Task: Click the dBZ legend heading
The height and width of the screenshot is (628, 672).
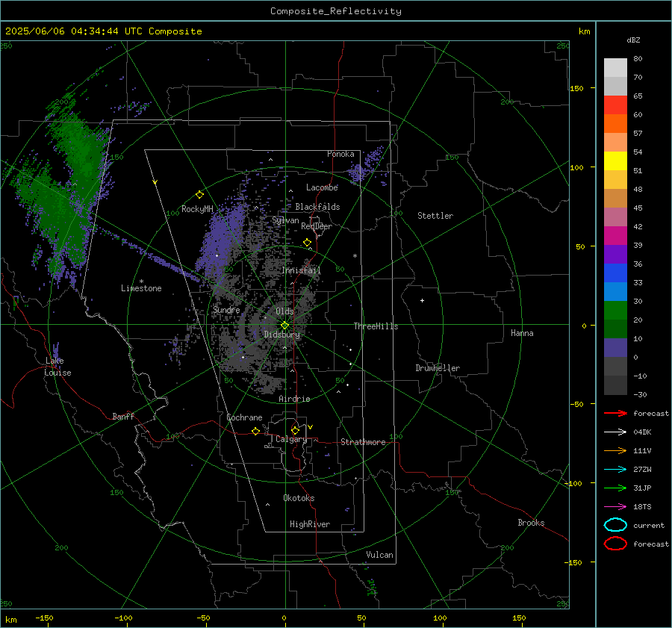Action: point(633,40)
